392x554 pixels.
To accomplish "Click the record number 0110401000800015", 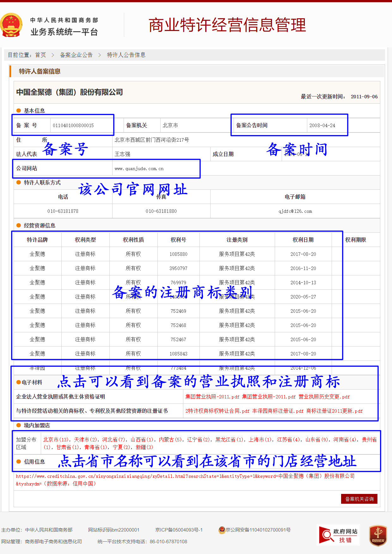I will pyautogui.click(x=73, y=126).
